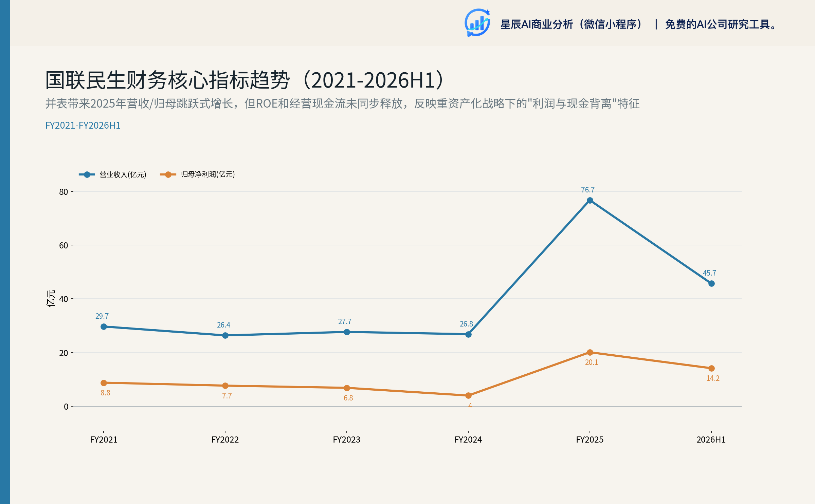
Task: Click the 40 y-axis tick label
Action: (64, 299)
